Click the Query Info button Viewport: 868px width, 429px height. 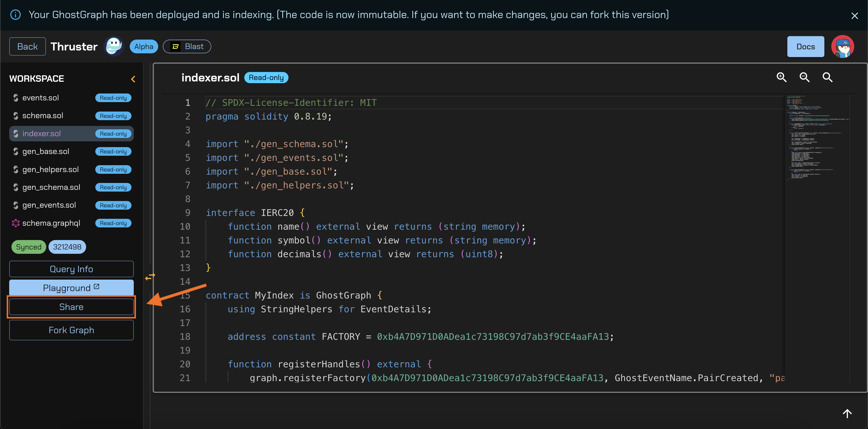(x=71, y=269)
